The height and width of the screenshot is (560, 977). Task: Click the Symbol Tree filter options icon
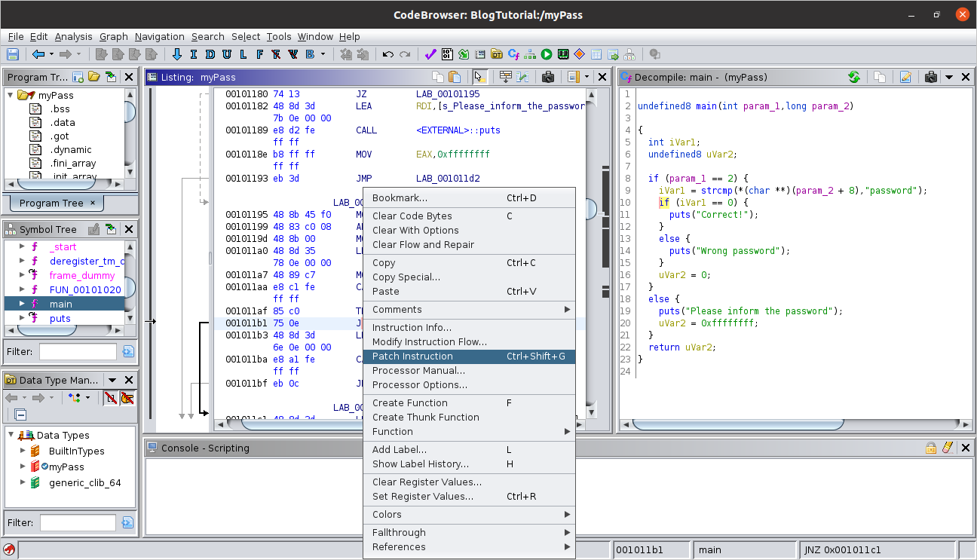127,351
